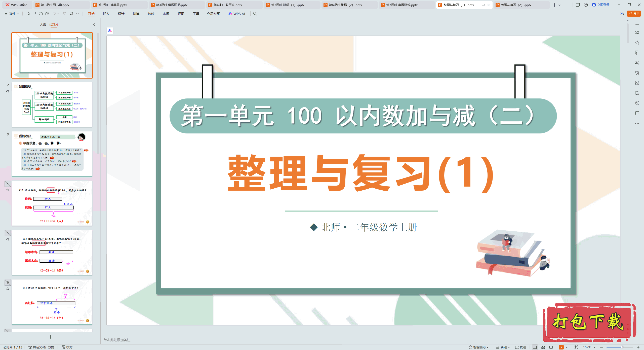This screenshot has width=644, height=350.
Task: Toggle normal view in the status bar
Action: 535,347
